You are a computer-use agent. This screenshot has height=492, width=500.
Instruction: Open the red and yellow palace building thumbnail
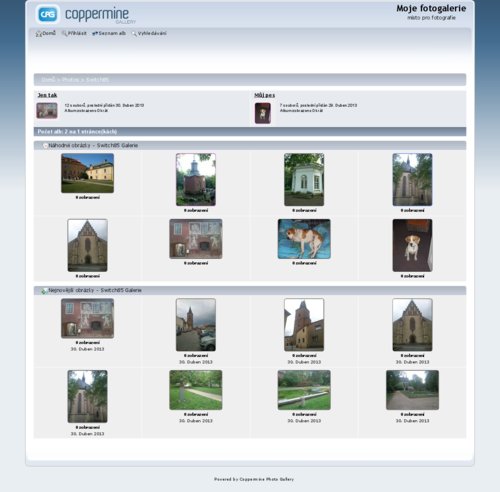click(87, 173)
